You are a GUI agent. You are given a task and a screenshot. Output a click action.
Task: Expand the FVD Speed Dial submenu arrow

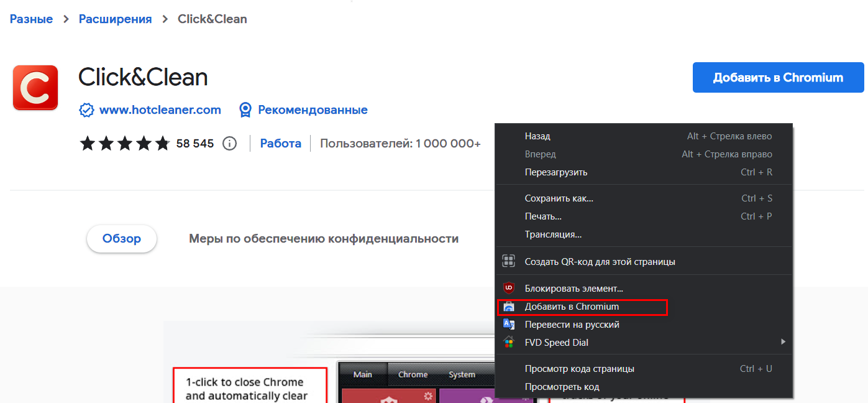coord(783,341)
